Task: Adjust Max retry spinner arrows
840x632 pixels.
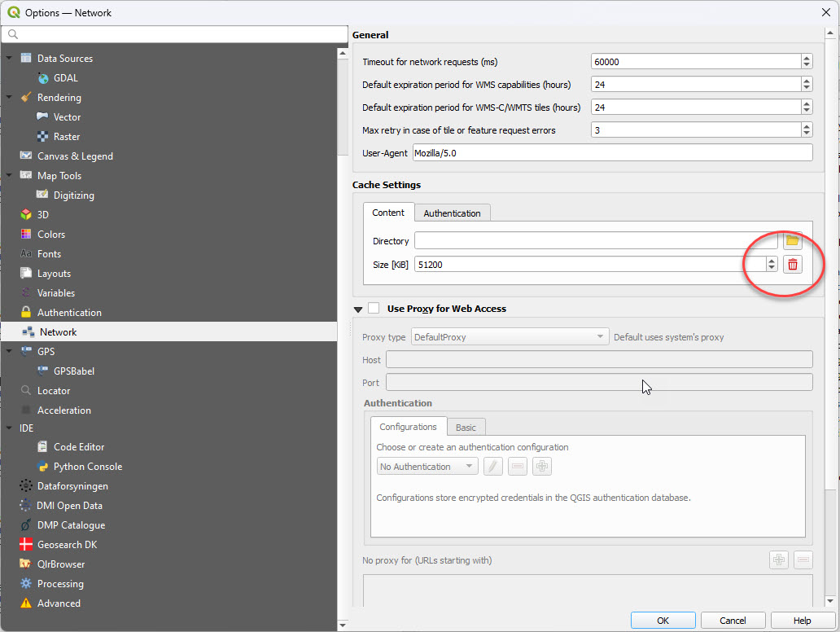Action: pyautogui.click(x=807, y=129)
